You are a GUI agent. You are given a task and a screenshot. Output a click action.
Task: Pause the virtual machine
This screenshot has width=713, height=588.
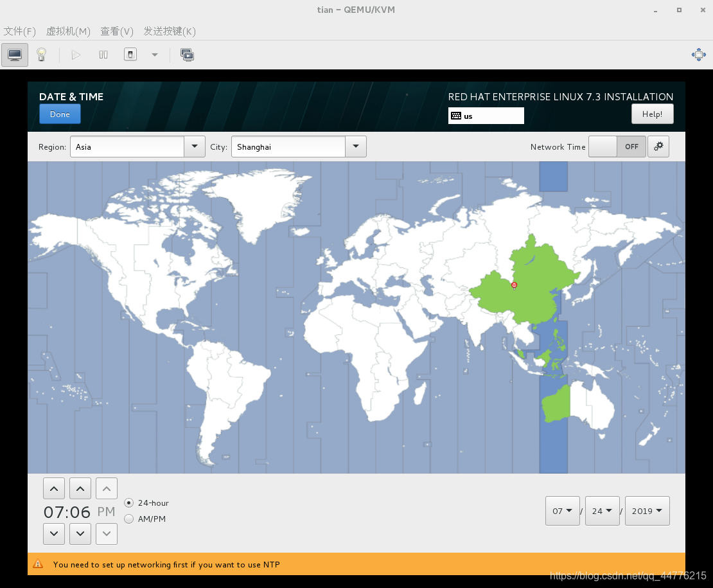[x=103, y=55]
